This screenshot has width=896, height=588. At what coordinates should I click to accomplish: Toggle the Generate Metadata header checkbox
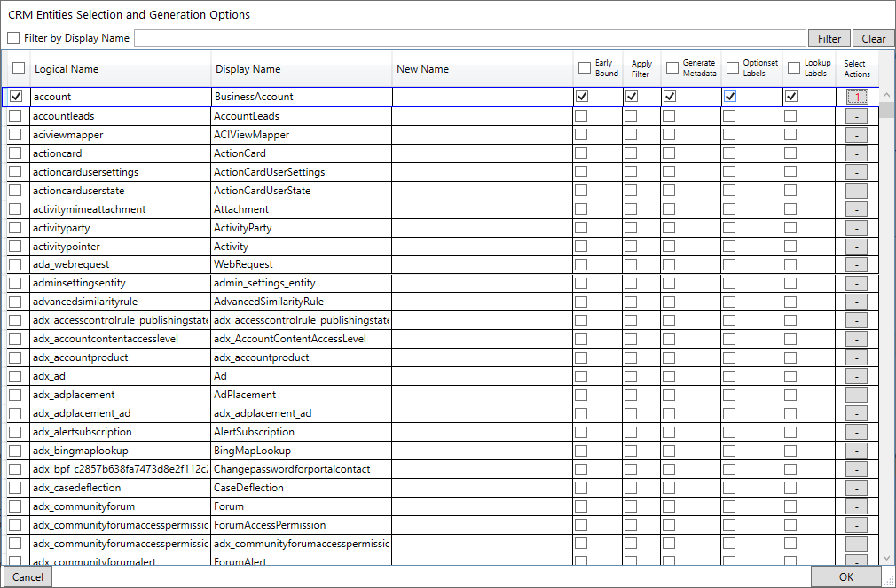click(672, 68)
